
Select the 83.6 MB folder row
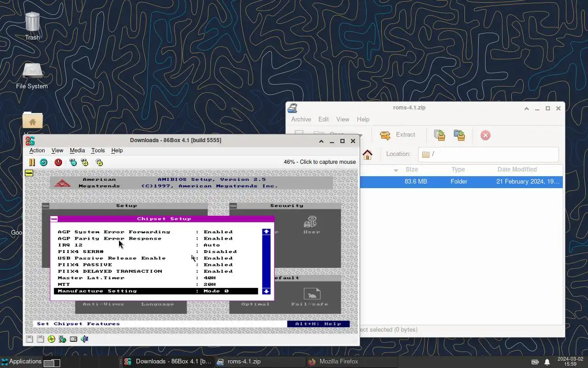461,182
